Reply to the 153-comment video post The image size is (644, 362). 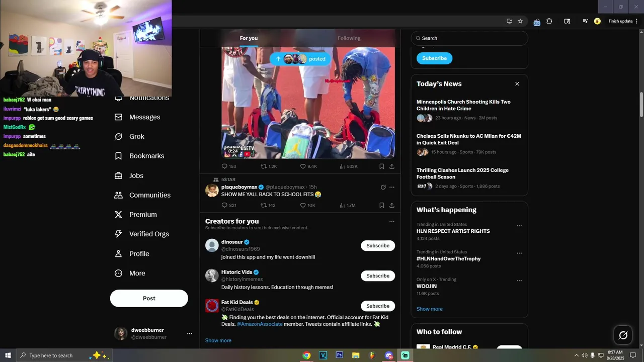point(228,166)
